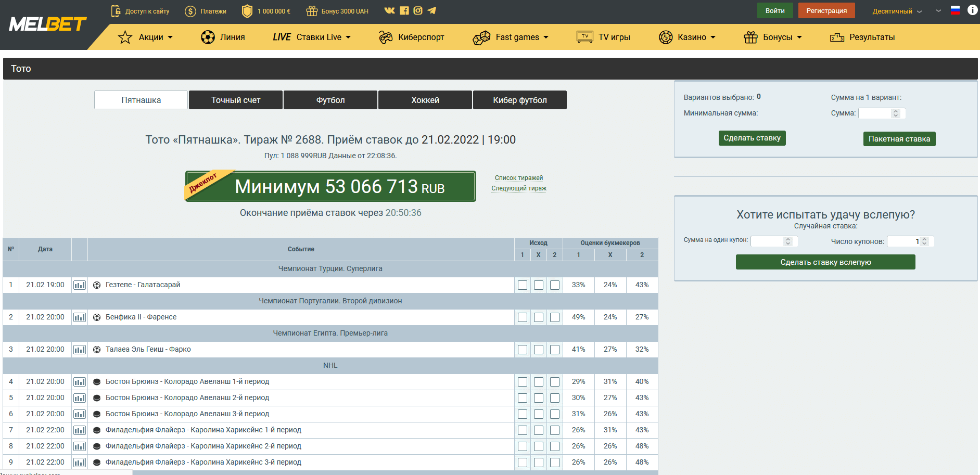The width and height of the screenshot is (980, 475).
Task: Click the Войти button
Action: [x=775, y=10]
